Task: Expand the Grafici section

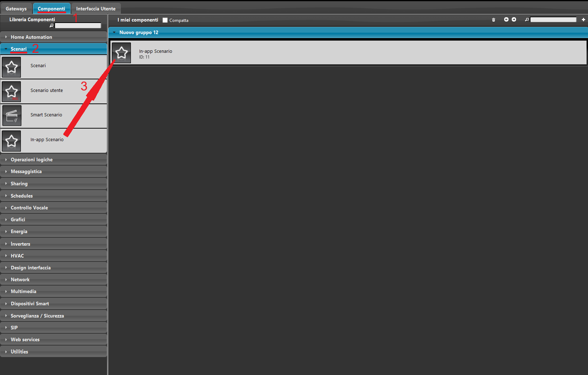Action: (x=54, y=219)
